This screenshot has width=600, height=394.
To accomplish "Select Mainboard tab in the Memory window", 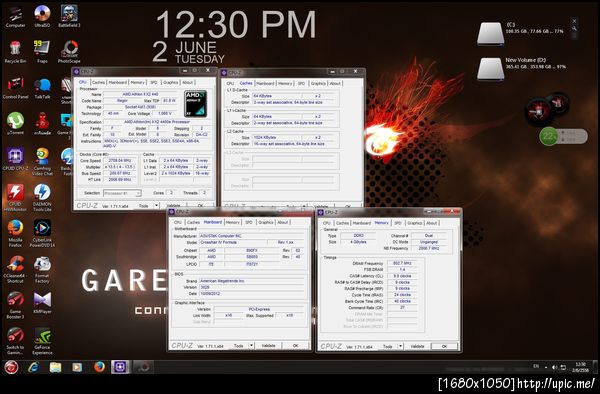I will pos(362,223).
